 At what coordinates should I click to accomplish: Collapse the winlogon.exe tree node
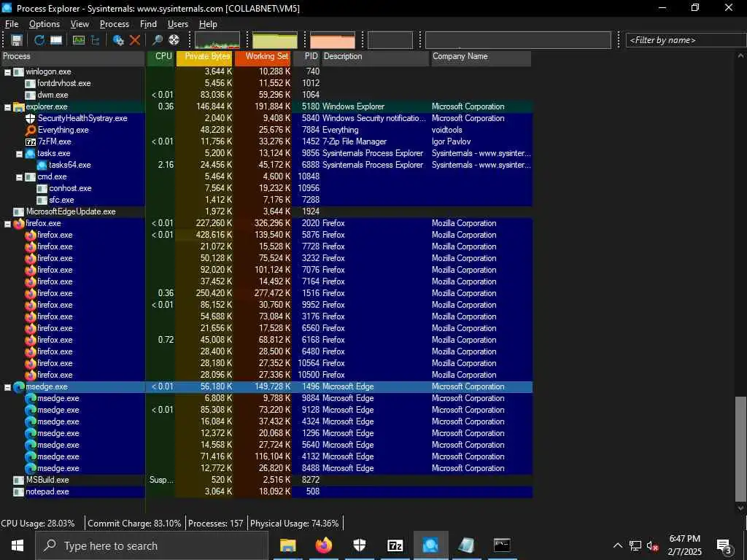7,72
